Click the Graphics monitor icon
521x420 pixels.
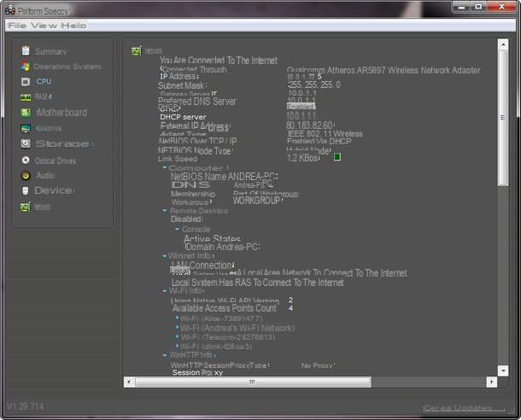tap(26, 128)
